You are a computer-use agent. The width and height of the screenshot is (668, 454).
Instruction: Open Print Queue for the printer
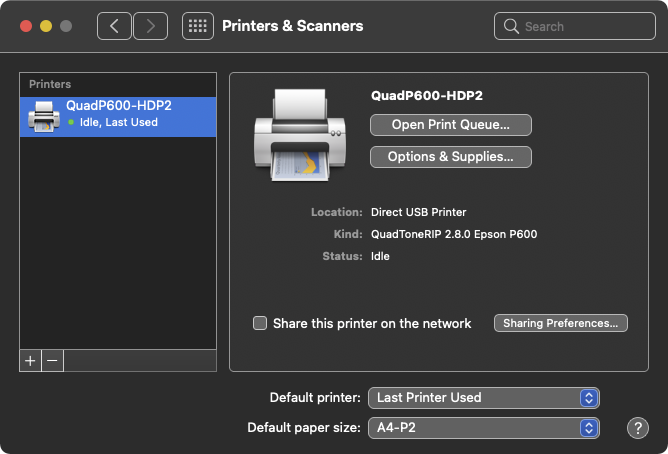(451, 125)
